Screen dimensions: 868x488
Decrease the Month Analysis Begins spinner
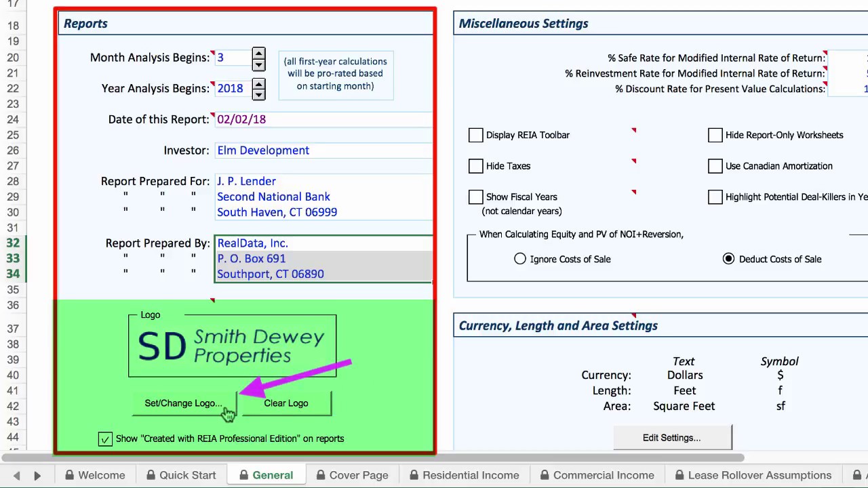(258, 65)
